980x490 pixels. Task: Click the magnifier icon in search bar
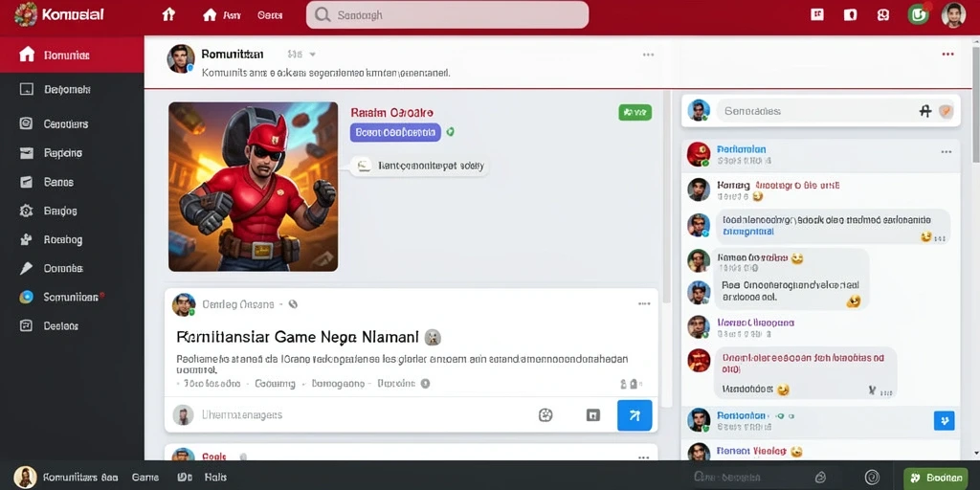click(x=323, y=14)
